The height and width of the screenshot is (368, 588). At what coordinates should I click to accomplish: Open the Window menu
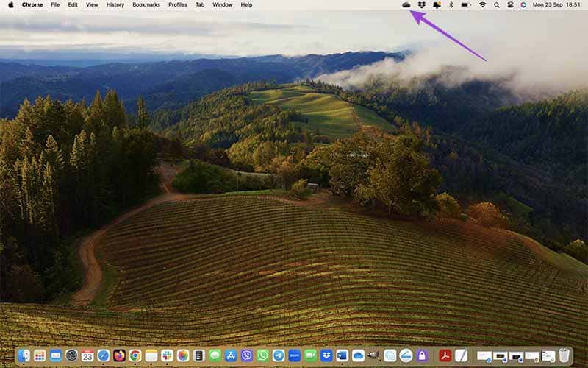pos(223,5)
